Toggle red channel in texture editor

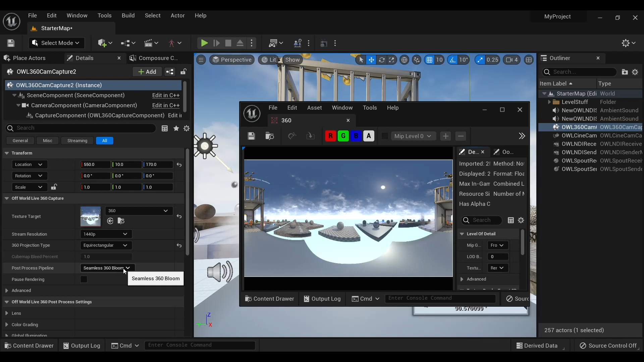point(330,136)
